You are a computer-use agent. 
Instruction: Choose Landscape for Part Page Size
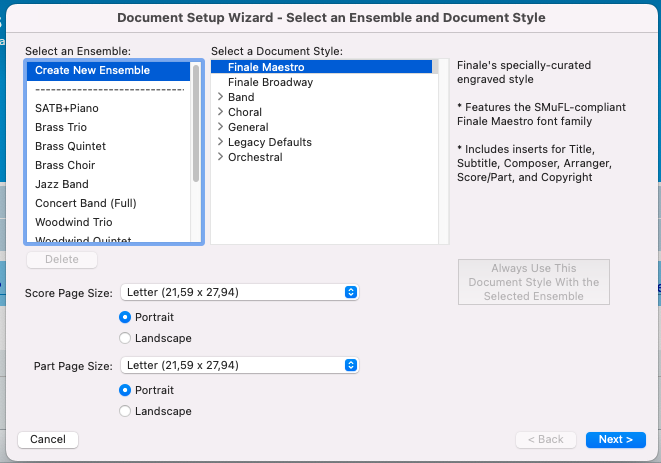[125, 411]
